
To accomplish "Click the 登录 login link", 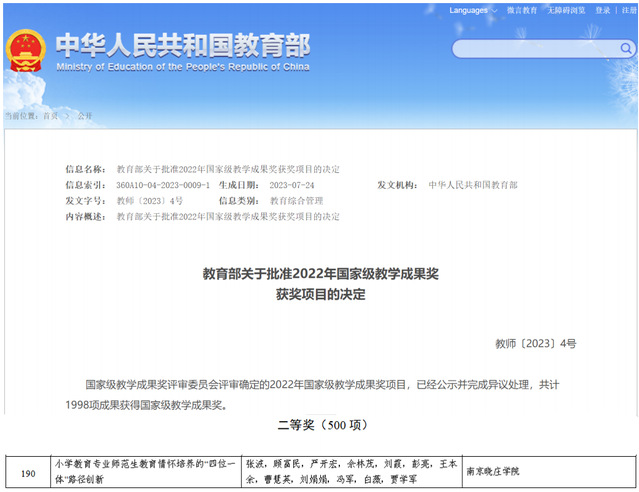I will pyautogui.click(x=602, y=11).
